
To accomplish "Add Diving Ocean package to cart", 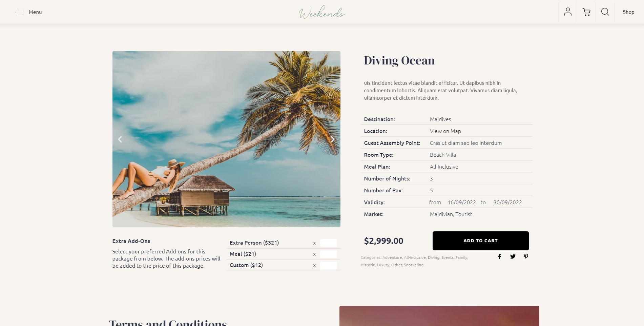I will point(480,241).
